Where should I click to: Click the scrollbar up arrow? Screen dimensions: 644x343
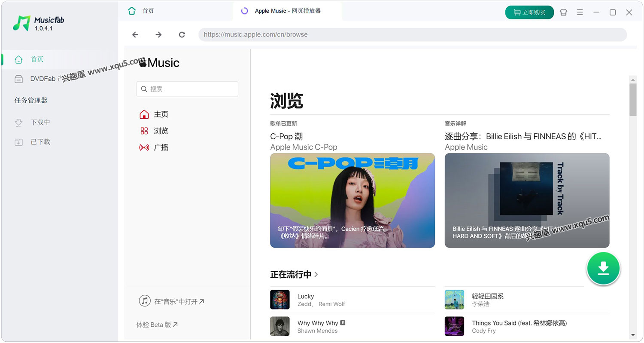[x=633, y=80]
